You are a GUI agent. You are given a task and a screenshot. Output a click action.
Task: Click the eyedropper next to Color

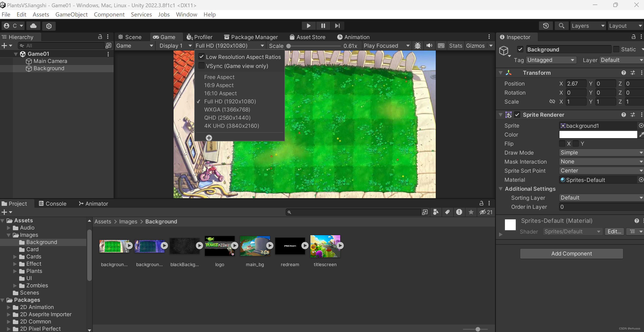pos(641,135)
